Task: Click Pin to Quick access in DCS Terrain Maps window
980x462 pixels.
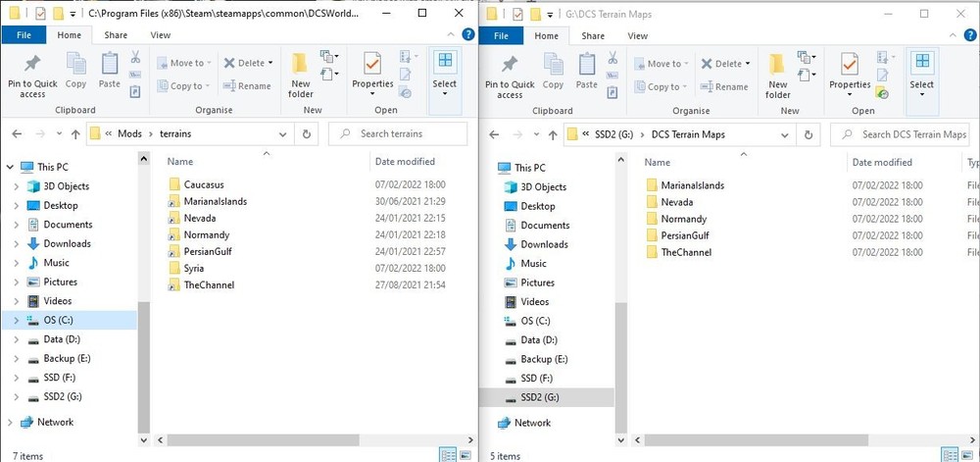Action: tap(510, 77)
